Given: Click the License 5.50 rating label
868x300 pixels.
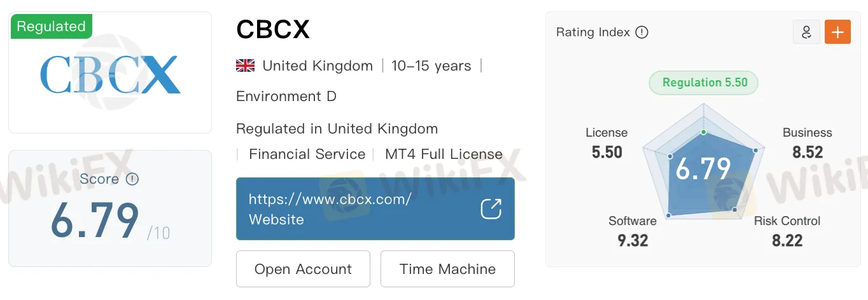Looking at the screenshot, I should pos(606,142).
